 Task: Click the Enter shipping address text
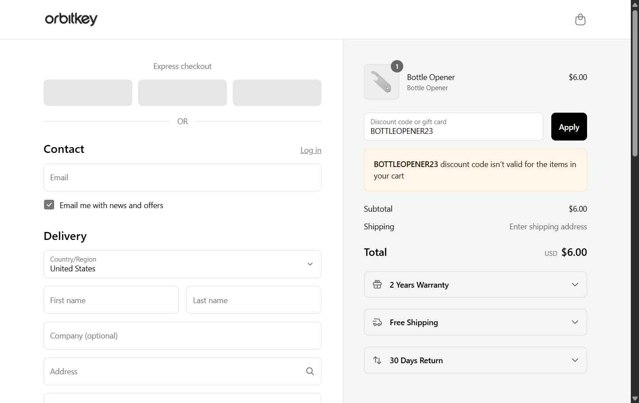[548, 227]
